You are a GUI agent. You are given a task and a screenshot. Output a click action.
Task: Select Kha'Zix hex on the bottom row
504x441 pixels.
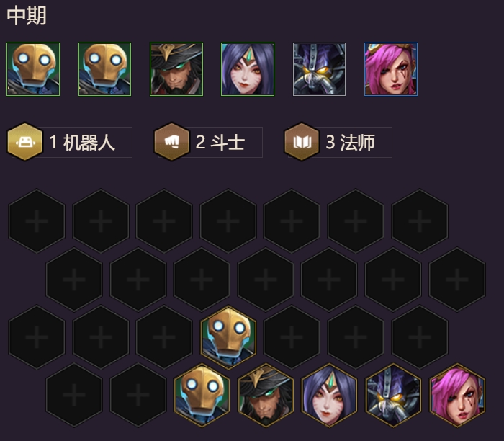click(x=393, y=395)
